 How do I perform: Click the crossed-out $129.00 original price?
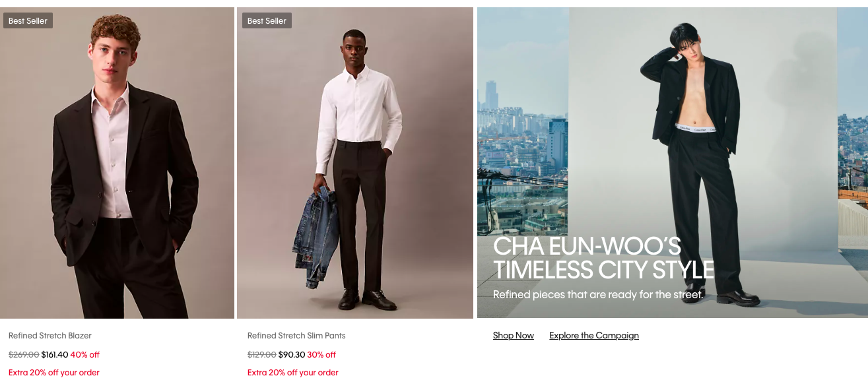262,355
